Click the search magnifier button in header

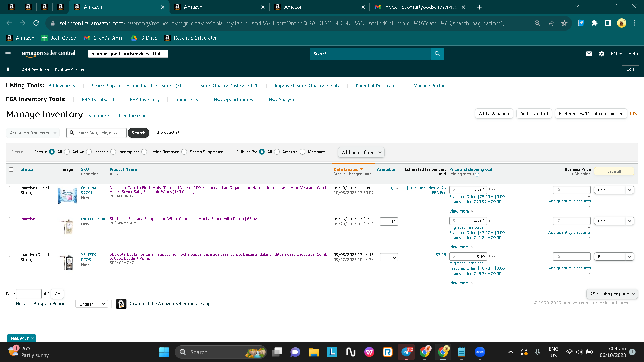437,54
